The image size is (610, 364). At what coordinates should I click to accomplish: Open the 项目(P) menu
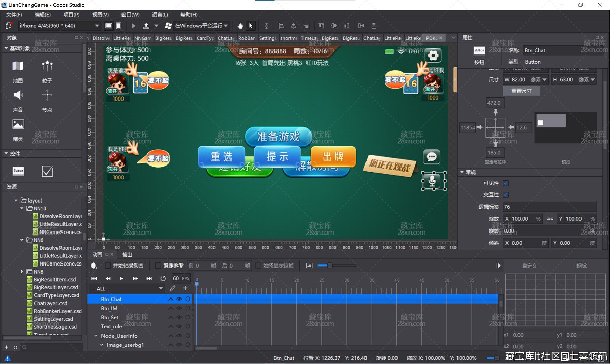71,15
